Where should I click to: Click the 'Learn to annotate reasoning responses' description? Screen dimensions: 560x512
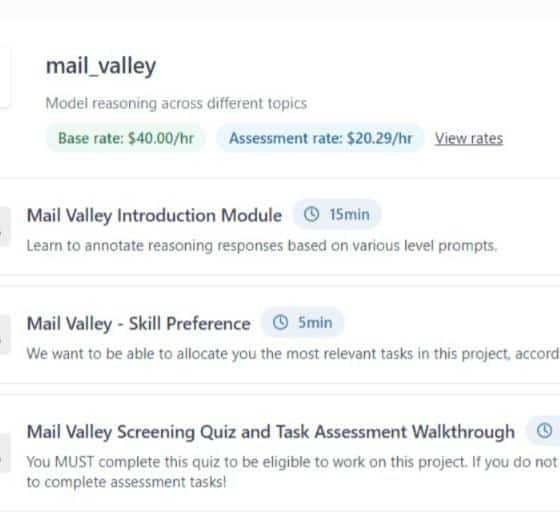tap(262, 246)
